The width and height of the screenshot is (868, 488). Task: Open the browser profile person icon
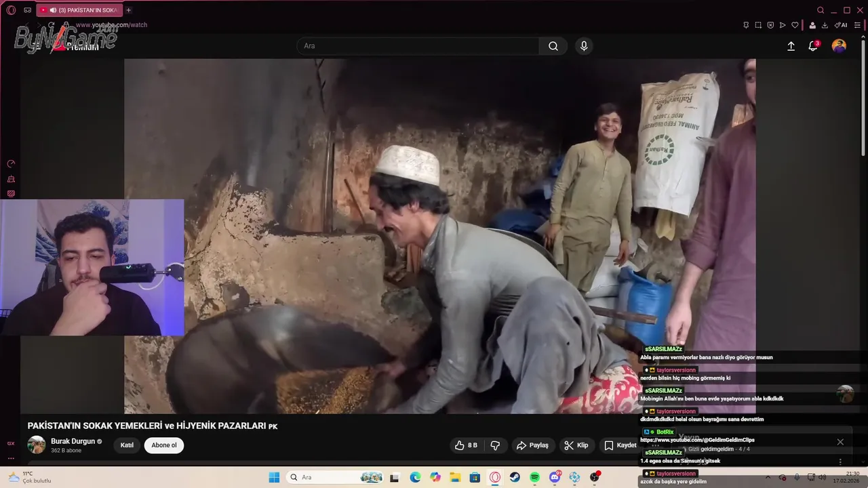coord(812,25)
